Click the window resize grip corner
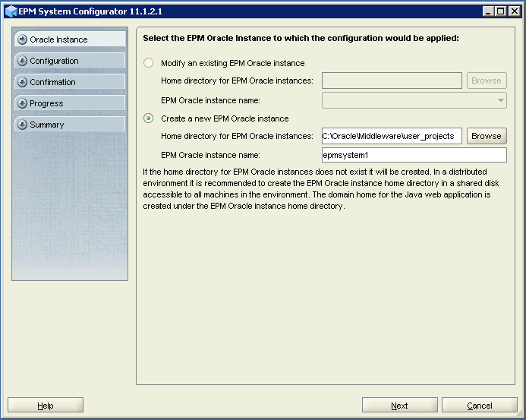The image size is (526, 420). click(x=520, y=413)
